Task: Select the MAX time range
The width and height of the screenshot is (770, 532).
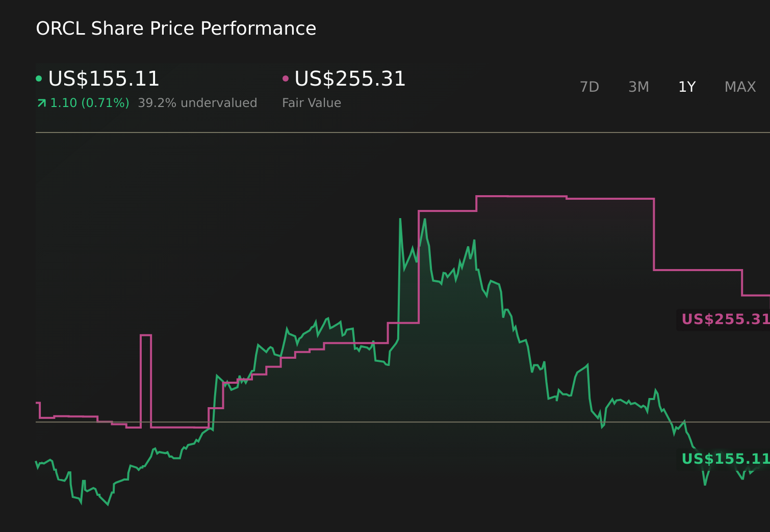Action: [739, 87]
